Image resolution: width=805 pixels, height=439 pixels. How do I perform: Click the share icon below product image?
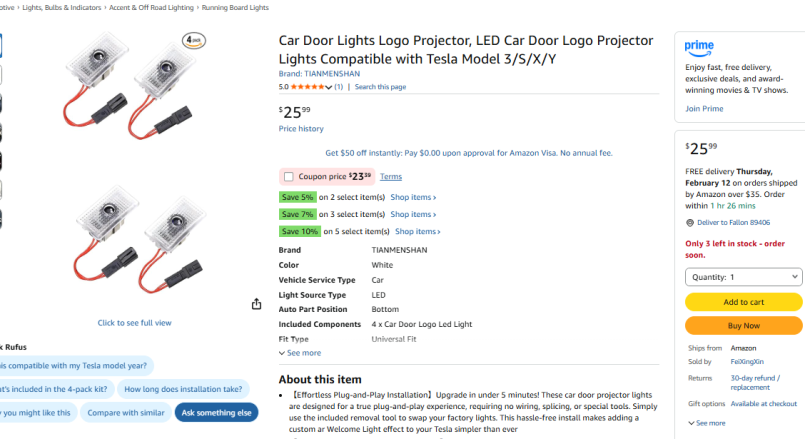[x=257, y=304]
